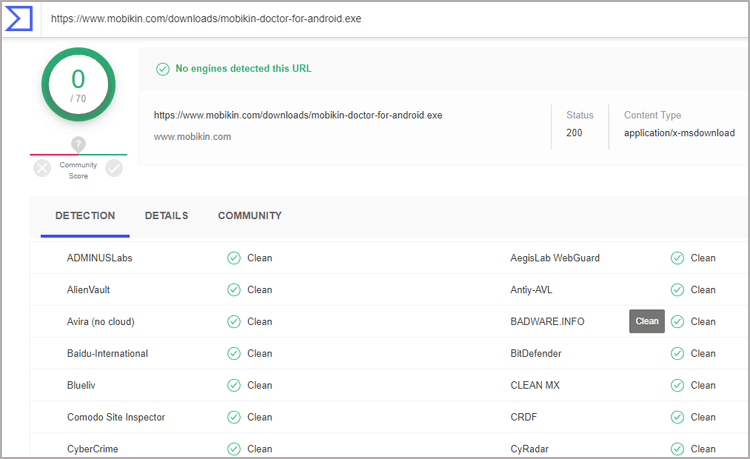Image resolution: width=750 pixels, height=459 pixels.
Task: Vote positive on community score (check icon)
Action: (114, 168)
